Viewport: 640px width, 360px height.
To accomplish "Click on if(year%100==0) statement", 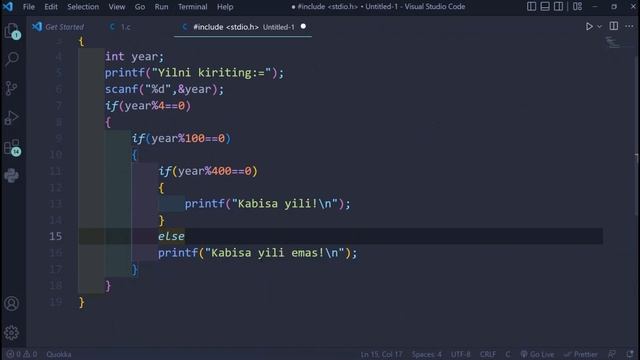I will [x=181, y=138].
